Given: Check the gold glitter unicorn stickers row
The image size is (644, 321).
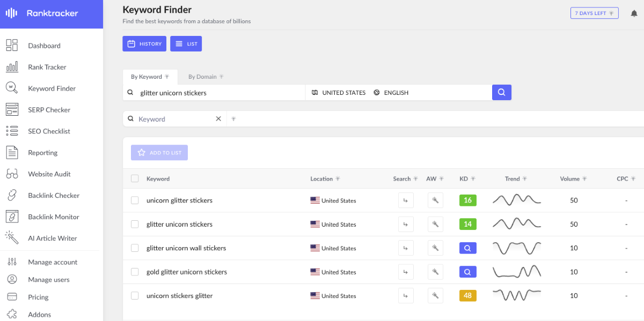Looking at the screenshot, I should pyautogui.click(x=135, y=272).
